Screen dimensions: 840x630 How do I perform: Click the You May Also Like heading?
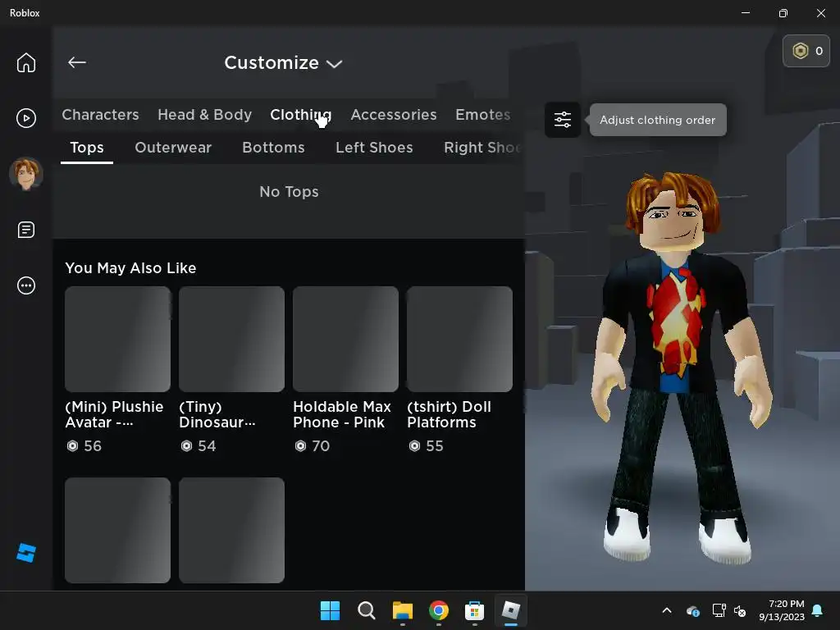pyautogui.click(x=130, y=268)
